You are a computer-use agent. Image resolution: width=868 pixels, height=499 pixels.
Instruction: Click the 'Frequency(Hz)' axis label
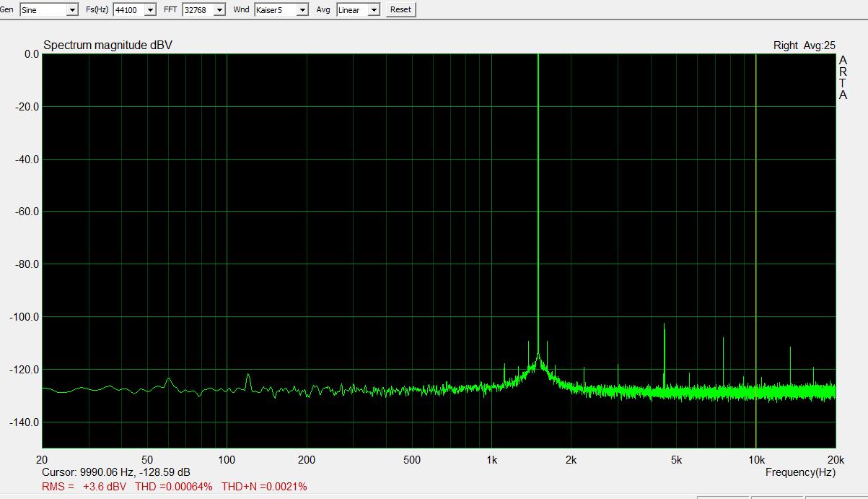point(800,472)
